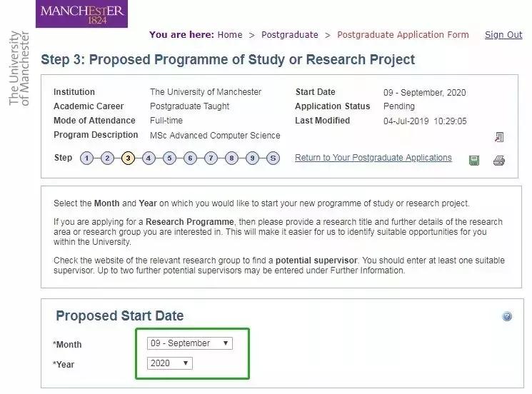Go to step 4 circle

(x=149, y=158)
